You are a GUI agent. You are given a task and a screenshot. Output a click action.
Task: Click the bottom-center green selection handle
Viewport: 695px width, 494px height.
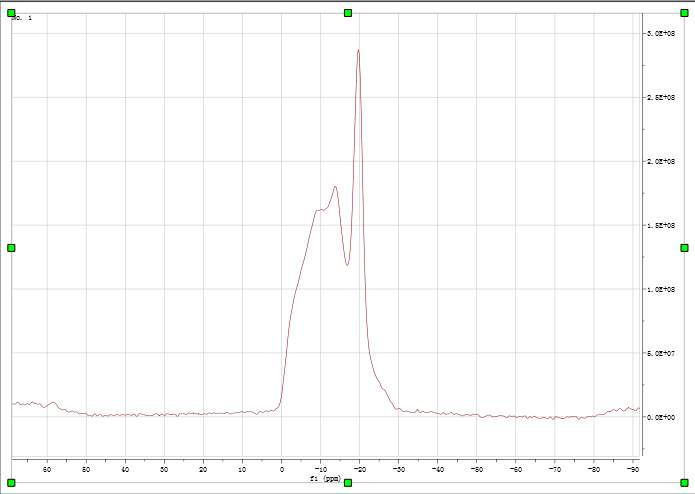pyautogui.click(x=348, y=482)
